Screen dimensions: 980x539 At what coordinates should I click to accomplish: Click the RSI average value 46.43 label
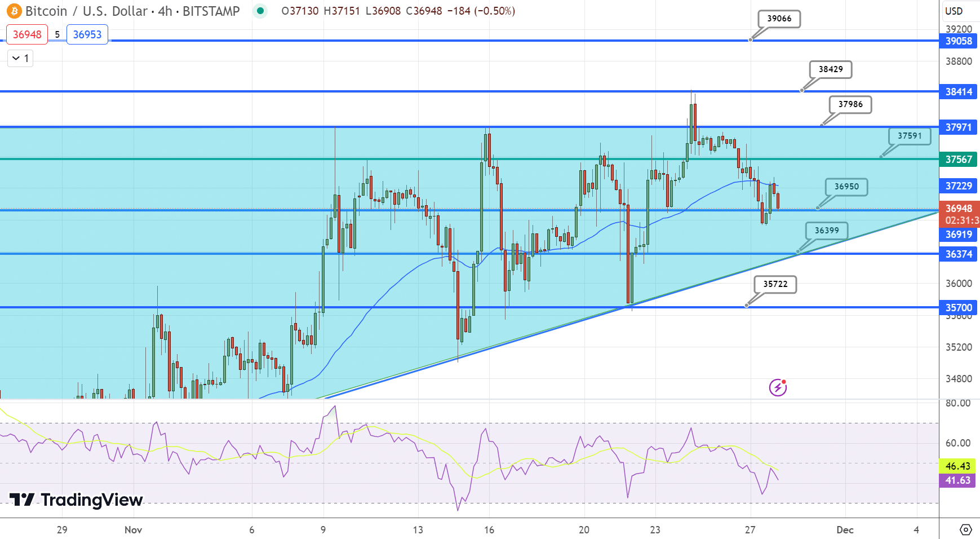point(958,466)
